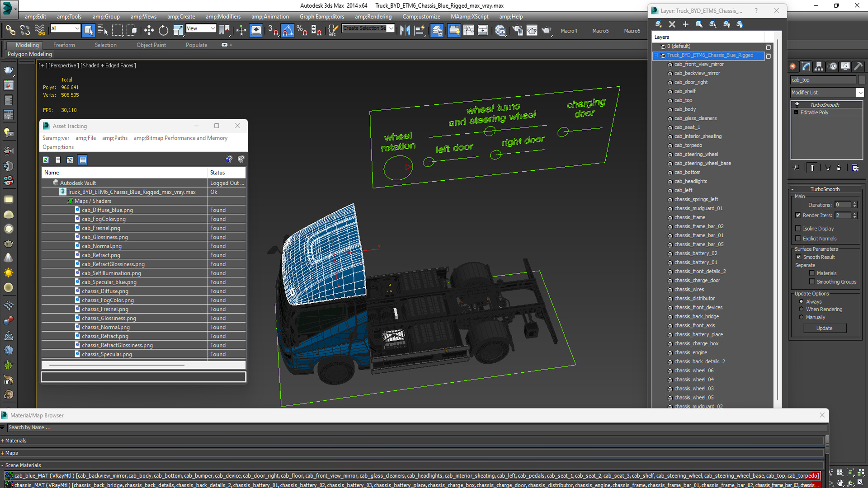This screenshot has width=868, height=488.
Task: Activate the Select Object tool
Action: point(88,30)
